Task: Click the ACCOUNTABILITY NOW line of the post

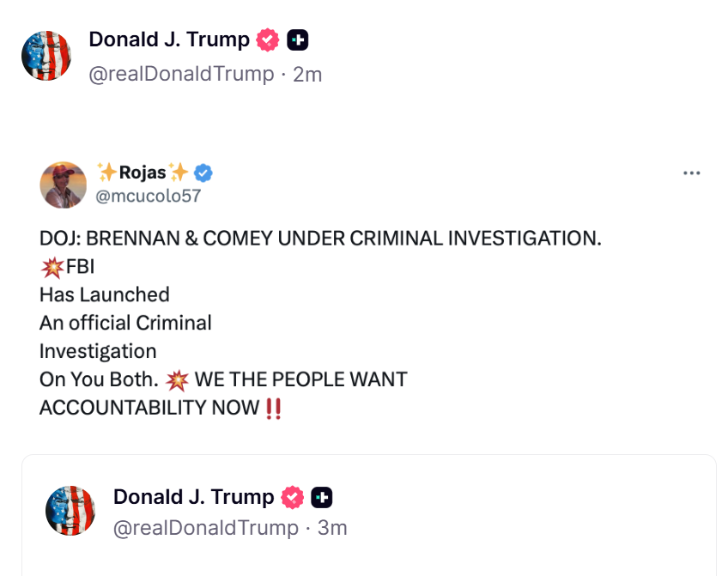Action: pos(149,407)
